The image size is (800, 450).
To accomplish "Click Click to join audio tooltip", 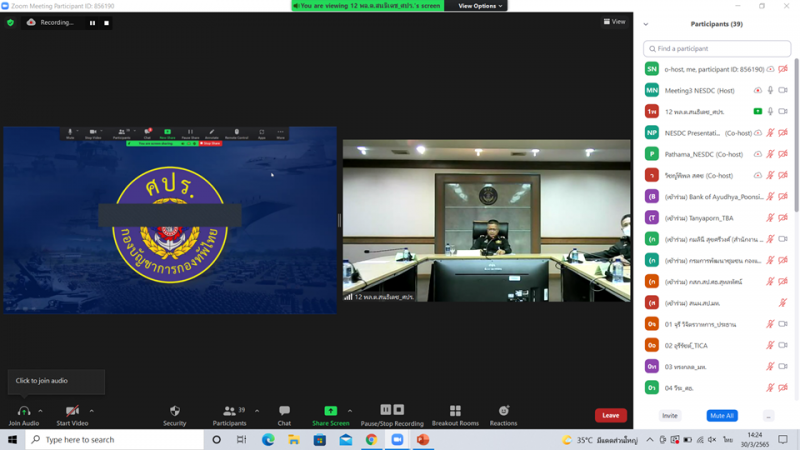I will 56,381.
